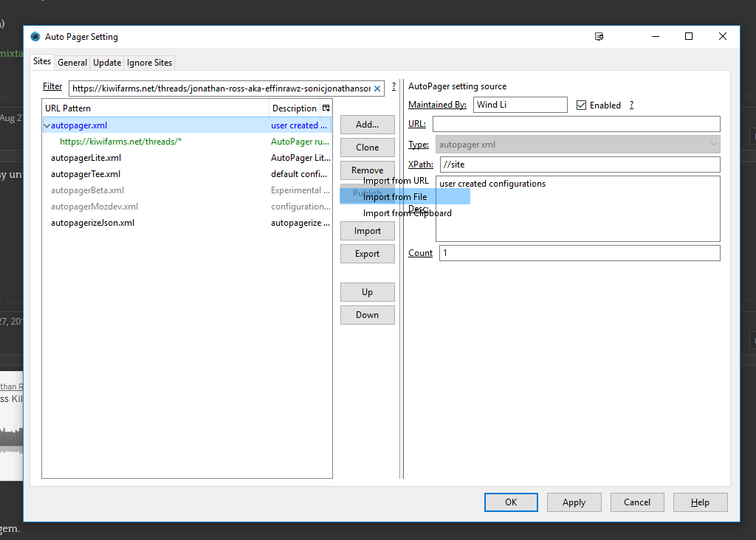The width and height of the screenshot is (756, 540).
Task: Maximize the Auto Pager Setting window
Action: pos(689,37)
